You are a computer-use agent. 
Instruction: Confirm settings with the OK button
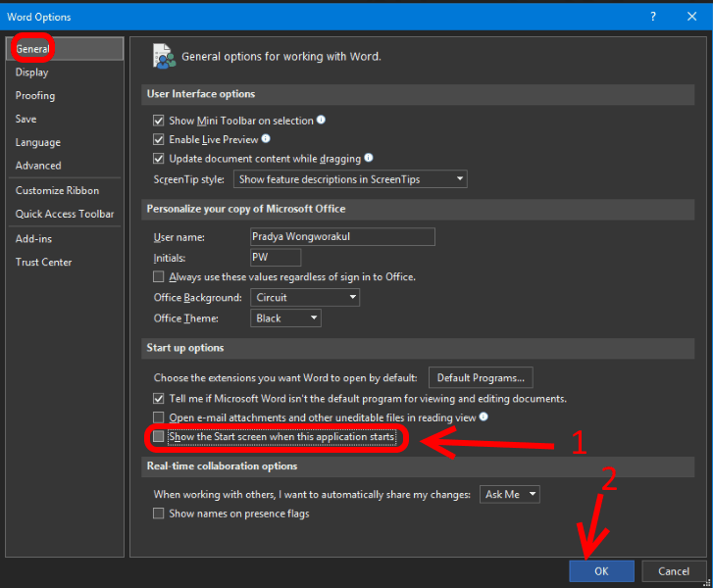coord(601,571)
